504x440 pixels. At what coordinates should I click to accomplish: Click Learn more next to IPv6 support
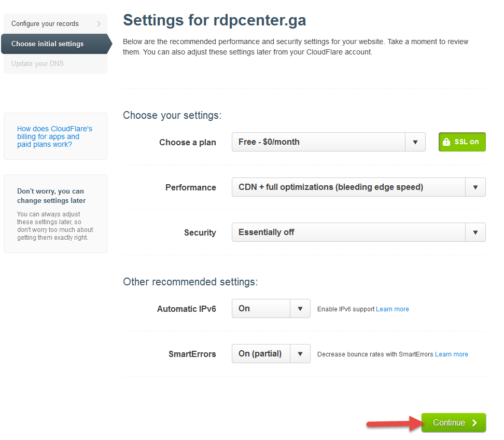393,309
